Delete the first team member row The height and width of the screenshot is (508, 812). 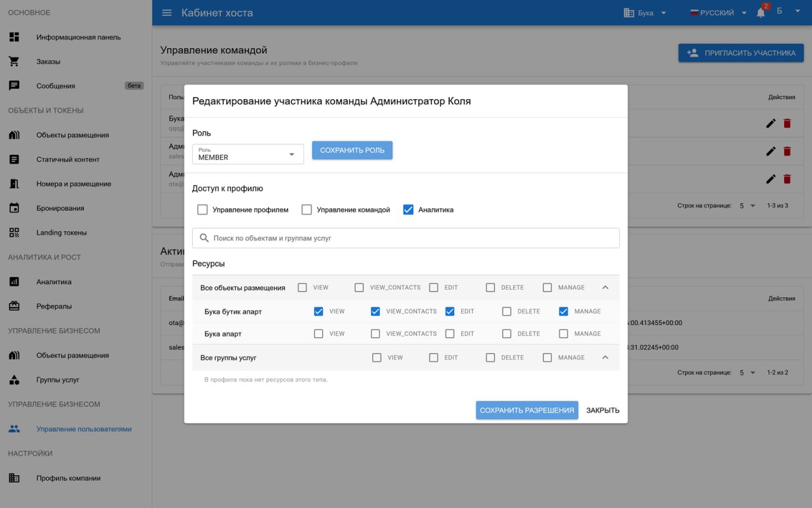coord(787,123)
